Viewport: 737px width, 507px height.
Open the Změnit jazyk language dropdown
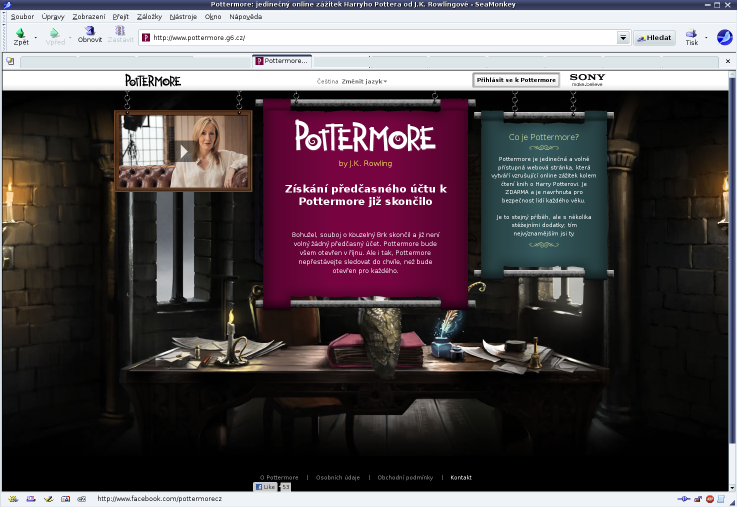[364, 81]
